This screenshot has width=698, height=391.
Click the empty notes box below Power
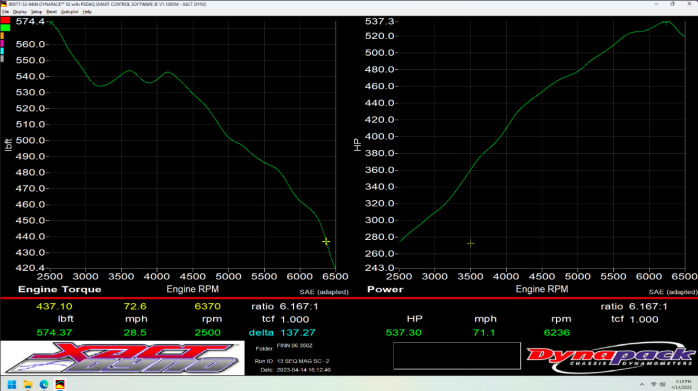(x=457, y=355)
